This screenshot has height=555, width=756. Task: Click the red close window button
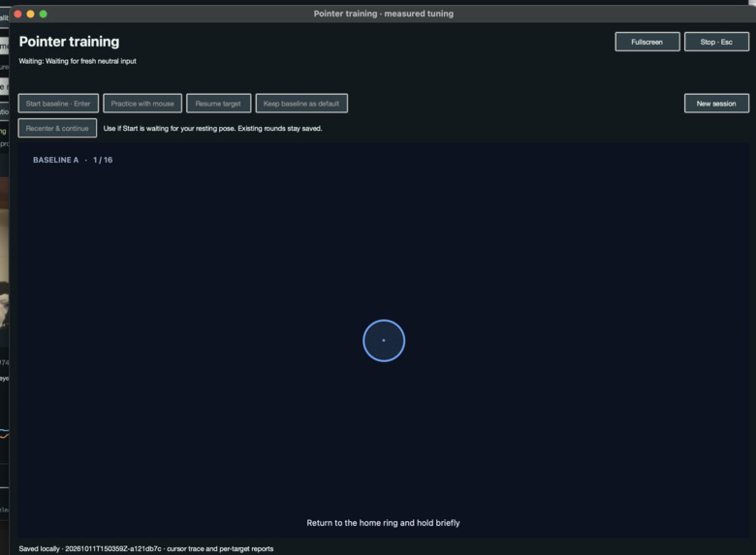point(17,14)
